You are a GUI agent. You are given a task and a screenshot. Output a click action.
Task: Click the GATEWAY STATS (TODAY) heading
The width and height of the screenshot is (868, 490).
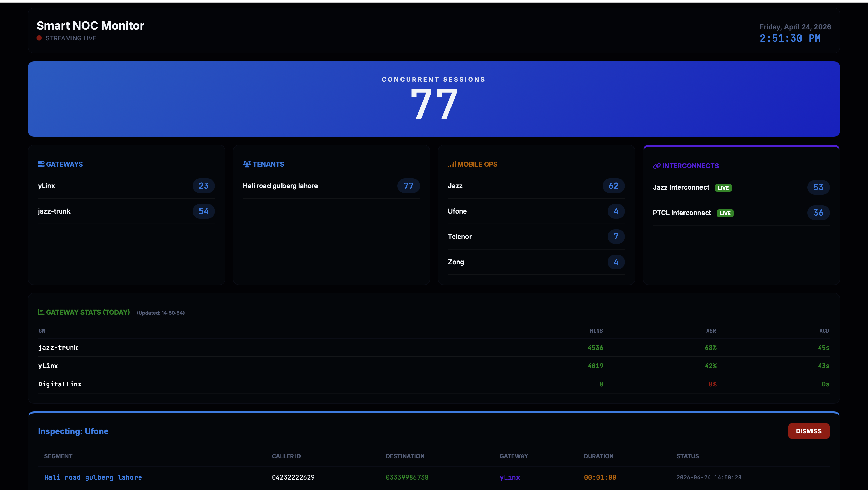pyautogui.click(x=88, y=312)
